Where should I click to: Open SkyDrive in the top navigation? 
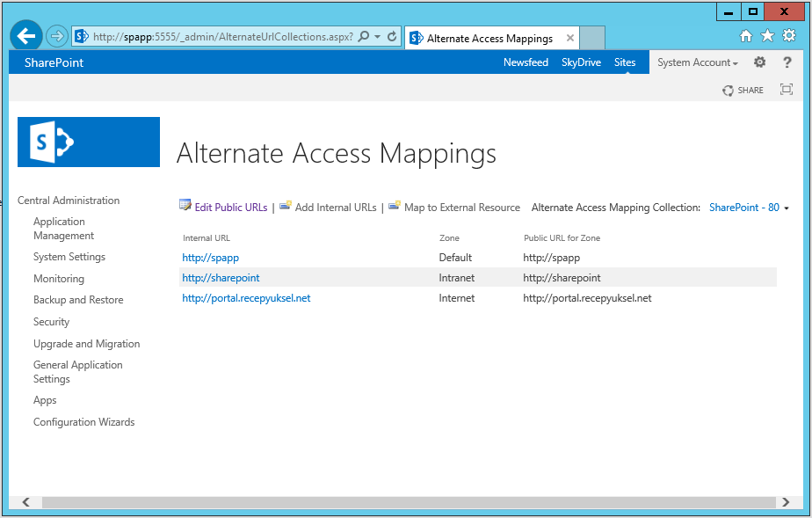(581, 62)
